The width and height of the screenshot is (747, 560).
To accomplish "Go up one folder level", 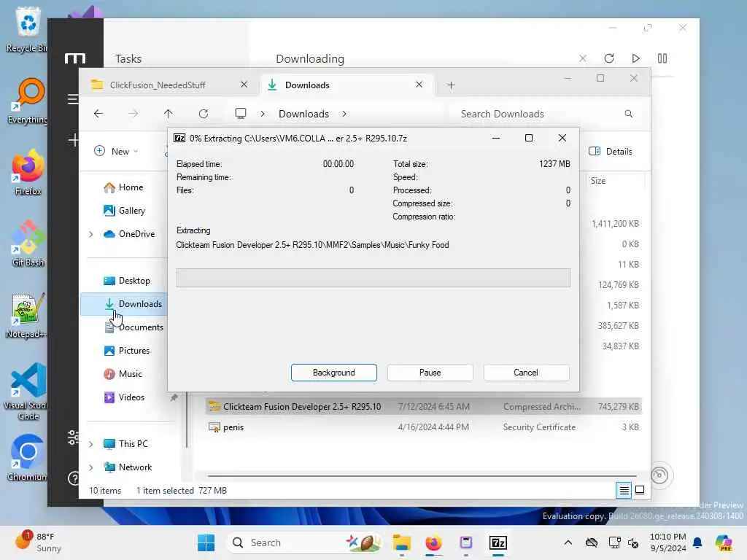I will pos(169,114).
